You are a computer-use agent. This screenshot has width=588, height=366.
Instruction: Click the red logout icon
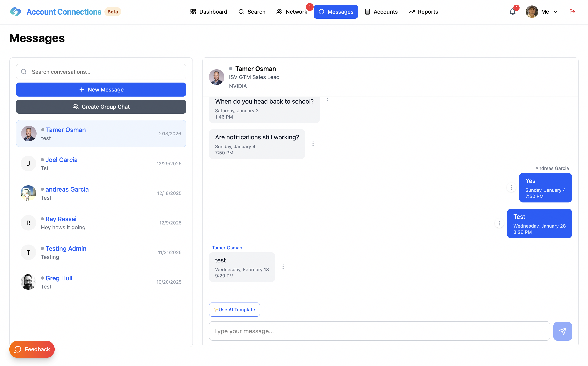click(x=572, y=12)
